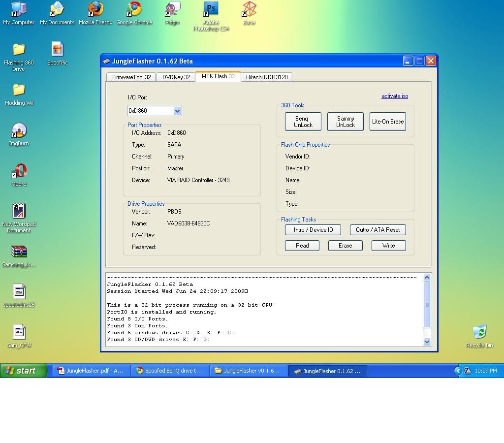
Task: Switch to the Hitachi GDR3120 tab
Action: [267, 77]
